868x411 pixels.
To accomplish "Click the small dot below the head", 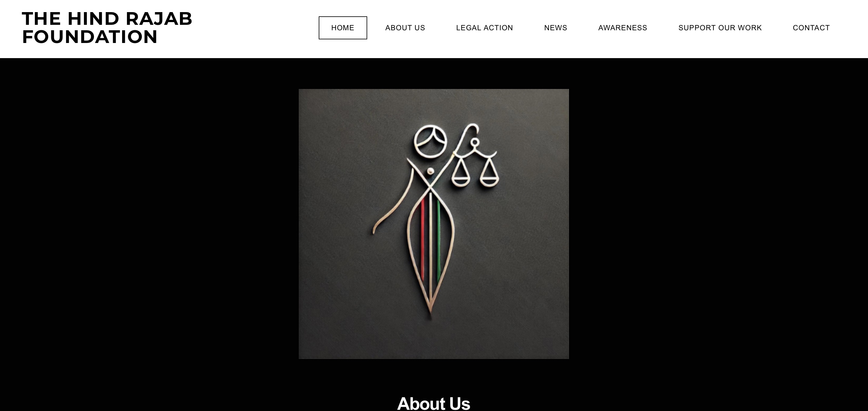I will pyautogui.click(x=430, y=171).
